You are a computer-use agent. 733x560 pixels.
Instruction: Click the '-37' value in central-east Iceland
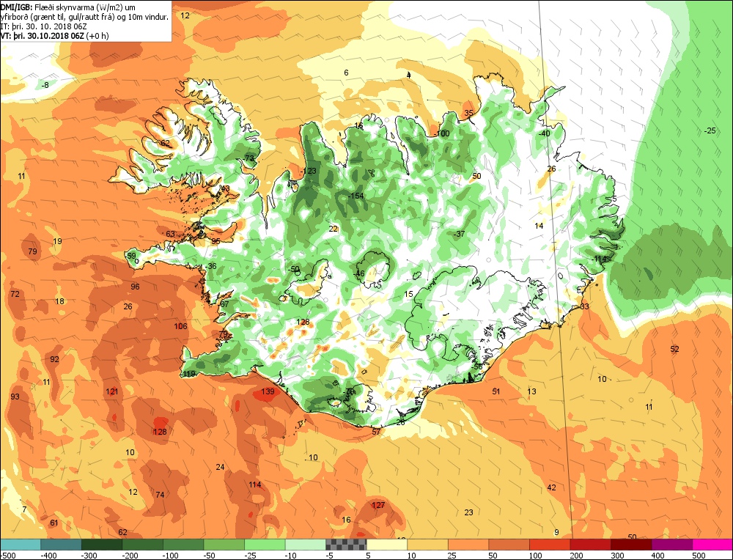(460, 234)
